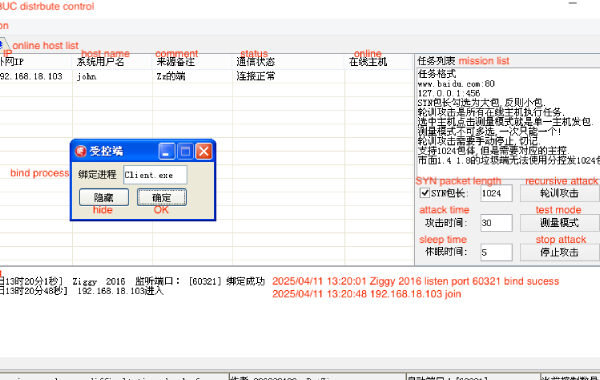Close the 受控端 dialog
The height and width of the screenshot is (380, 600).
click(204, 151)
